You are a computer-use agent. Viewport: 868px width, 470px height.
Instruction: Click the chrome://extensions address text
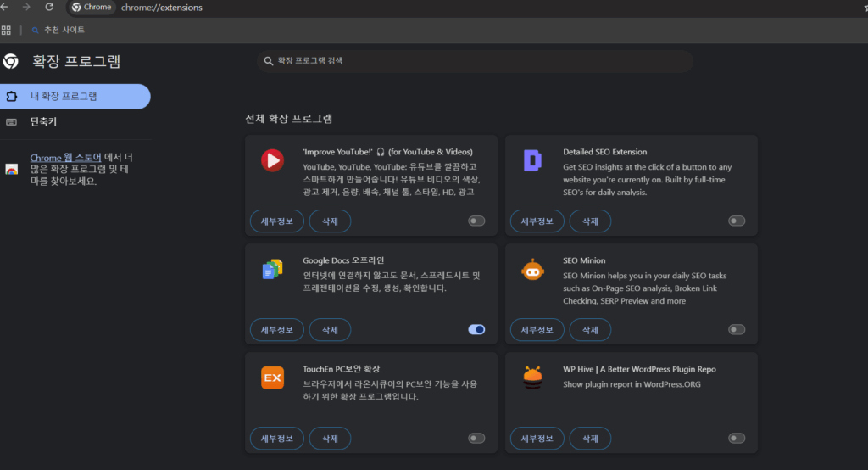point(162,8)
